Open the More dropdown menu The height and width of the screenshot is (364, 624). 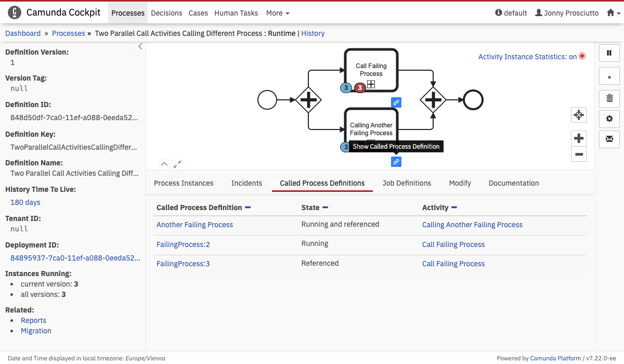click(x=278, y=13)
